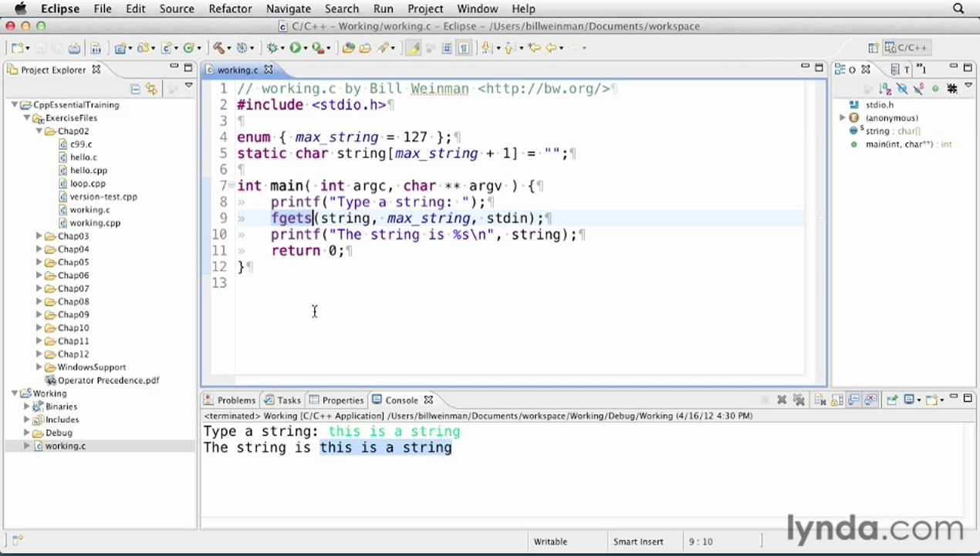Open the Build hammer dropdown arrow
This screenshot has height=556, width=980.
[229, 49]
